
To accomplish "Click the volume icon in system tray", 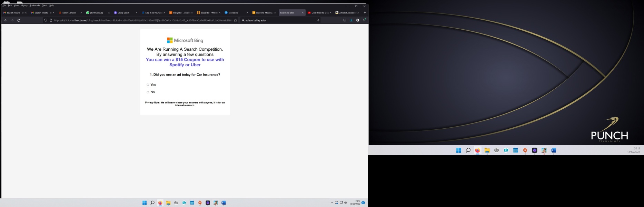I will click(x=346, y=203).
